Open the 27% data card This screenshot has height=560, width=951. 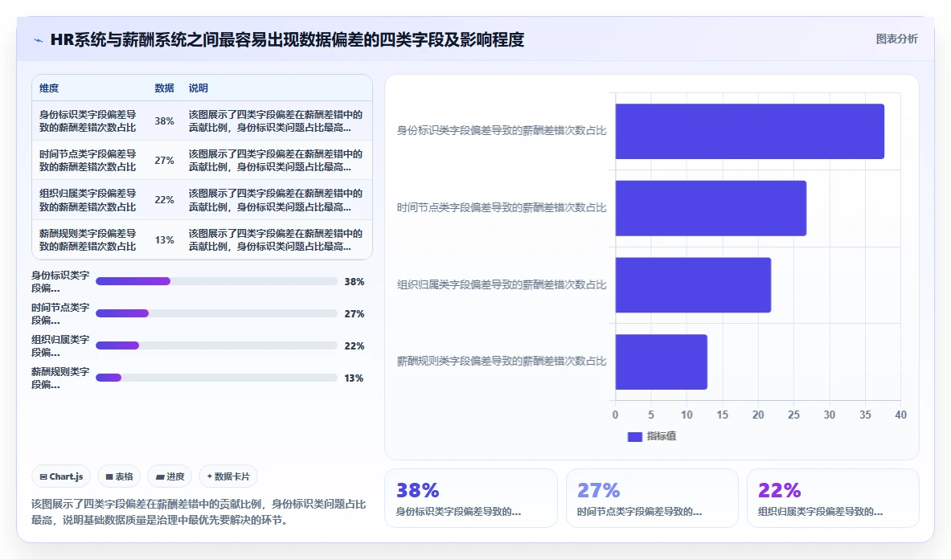point(652,498)
